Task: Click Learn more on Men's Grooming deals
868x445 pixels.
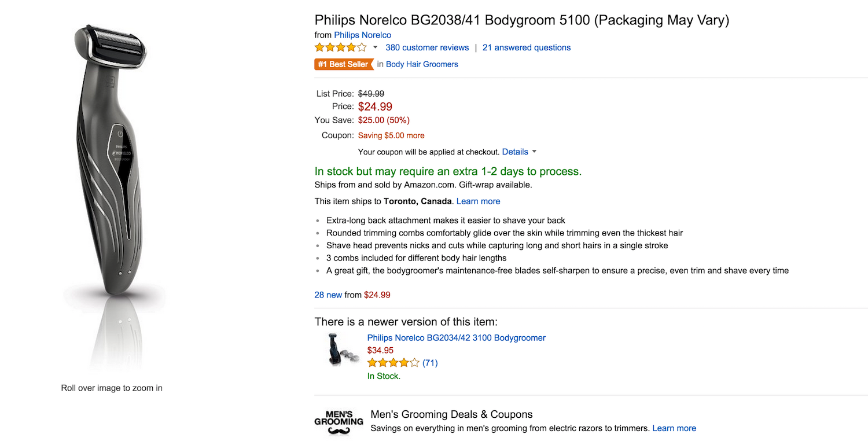Action: tap(674, 428)
